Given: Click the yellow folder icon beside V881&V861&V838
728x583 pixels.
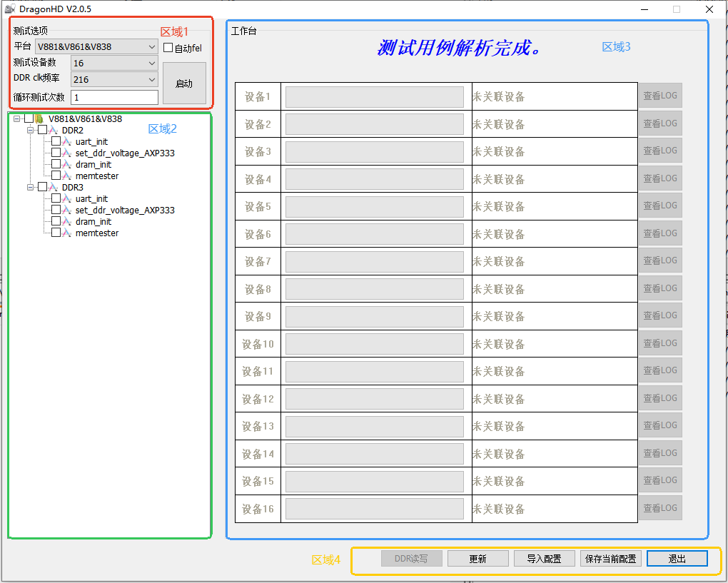Looking at the screenshot, I should tap(39, 119).
